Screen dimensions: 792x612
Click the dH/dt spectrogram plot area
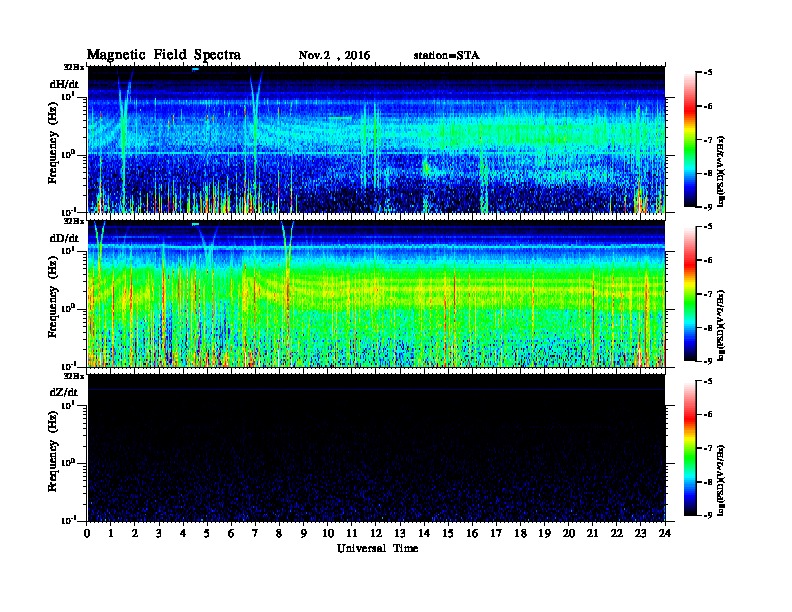tap(376, 139)
